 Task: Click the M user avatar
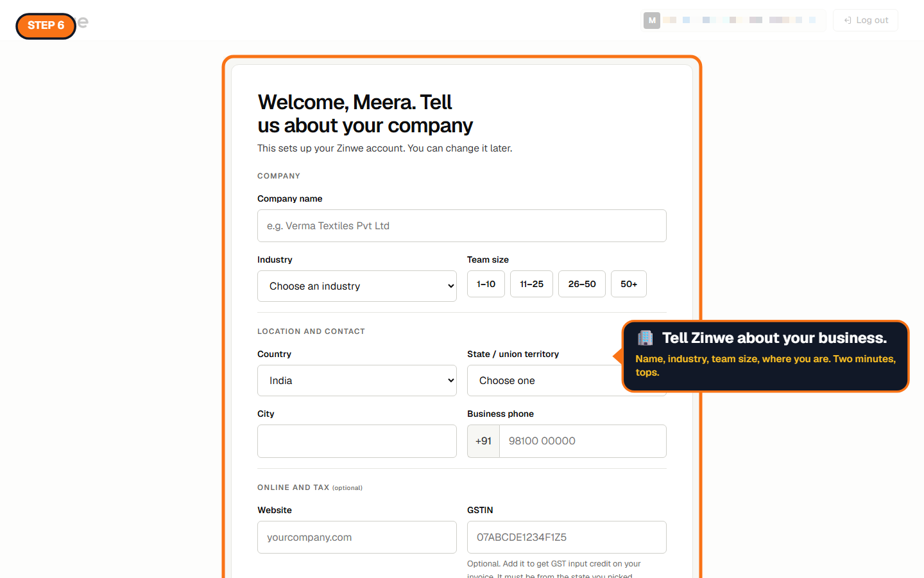click(x=652, y=21)
